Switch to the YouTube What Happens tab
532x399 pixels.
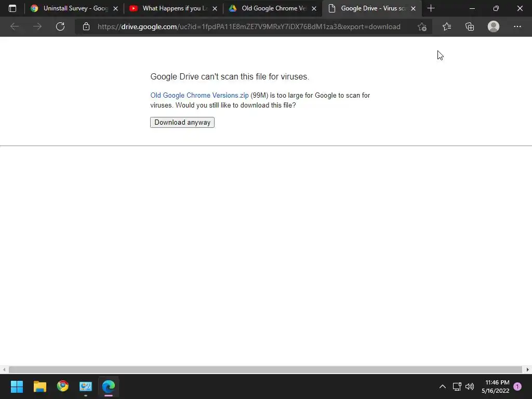(x=173, y=8)
